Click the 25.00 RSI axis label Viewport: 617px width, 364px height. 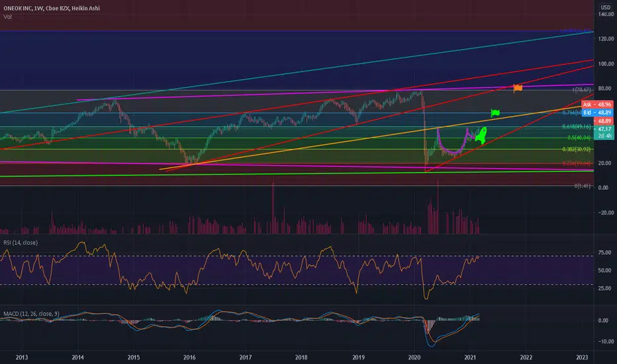[605, 289]
